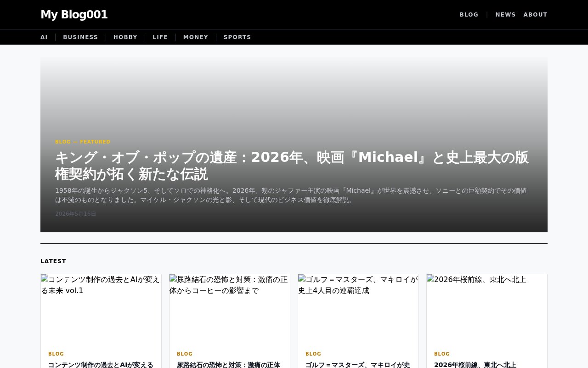Viewport: 588px width, 368px height.
Task: Click the LATEST section heading
Action: (x=53, y=261)
